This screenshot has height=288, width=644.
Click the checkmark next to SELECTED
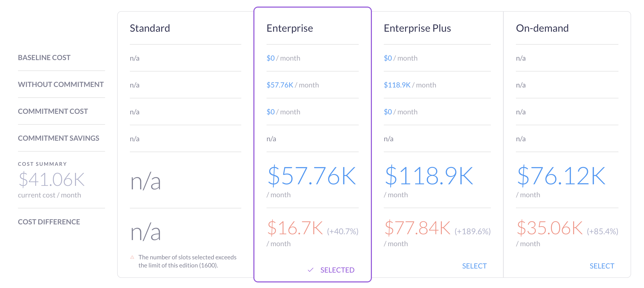click(x=311, y=270)
